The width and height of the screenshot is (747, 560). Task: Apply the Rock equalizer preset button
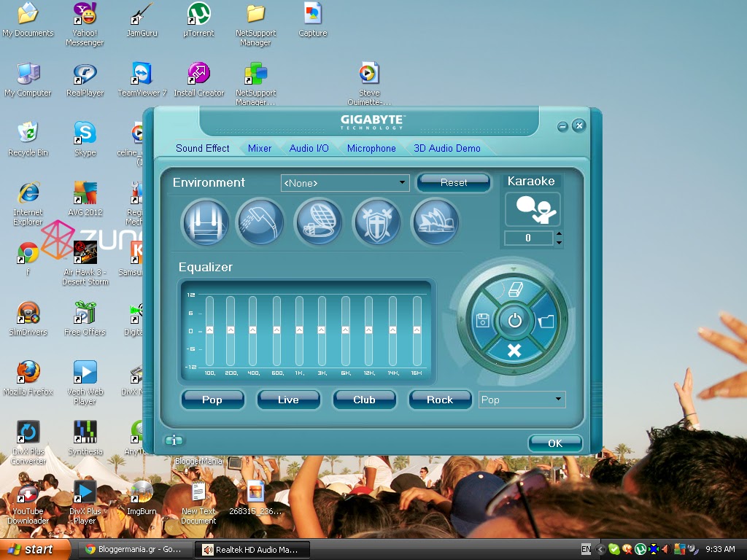click(440, 400)
